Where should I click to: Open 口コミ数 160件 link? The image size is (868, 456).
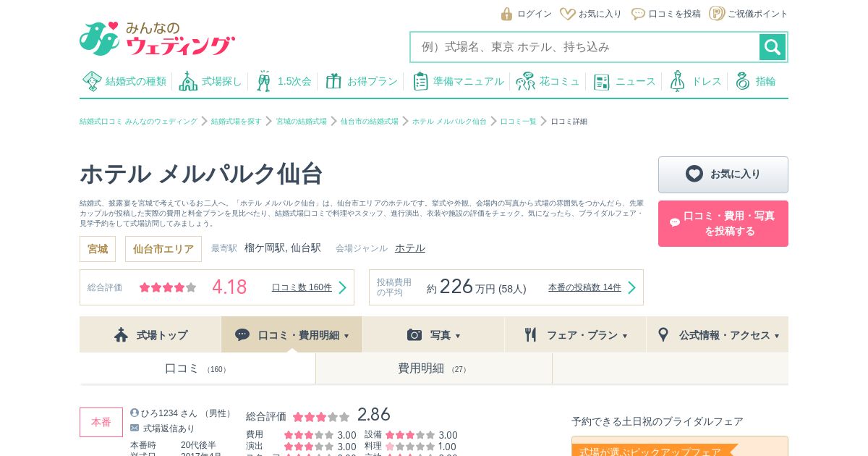[x=302, y=287]
